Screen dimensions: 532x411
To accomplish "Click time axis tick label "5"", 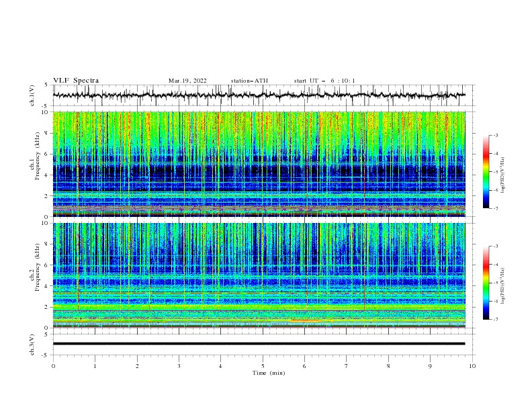I will [x=263, y=366].
